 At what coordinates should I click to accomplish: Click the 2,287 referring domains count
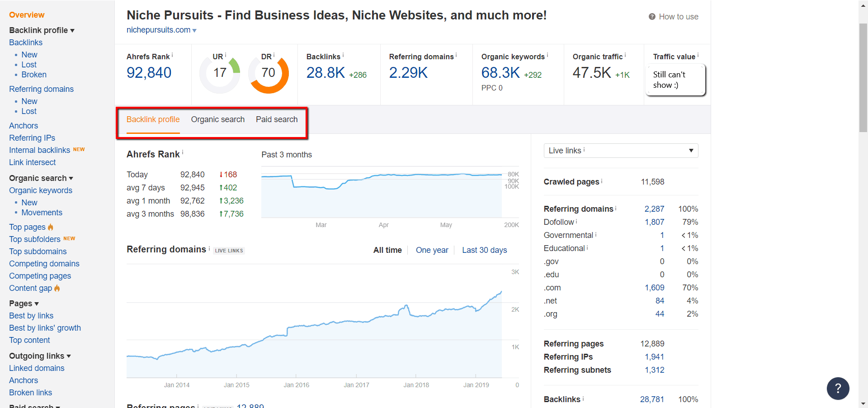pyautogui.click(x=654, y=209)
